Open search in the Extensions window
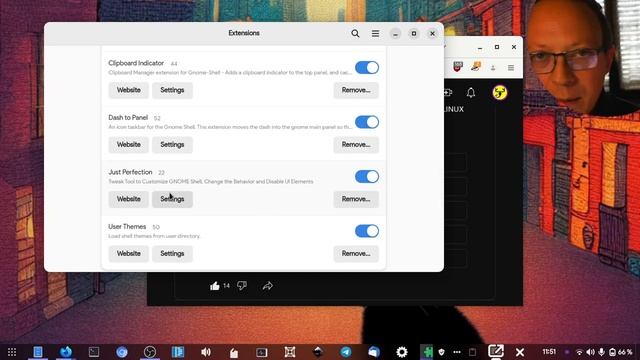 click(x=355, y=33)
